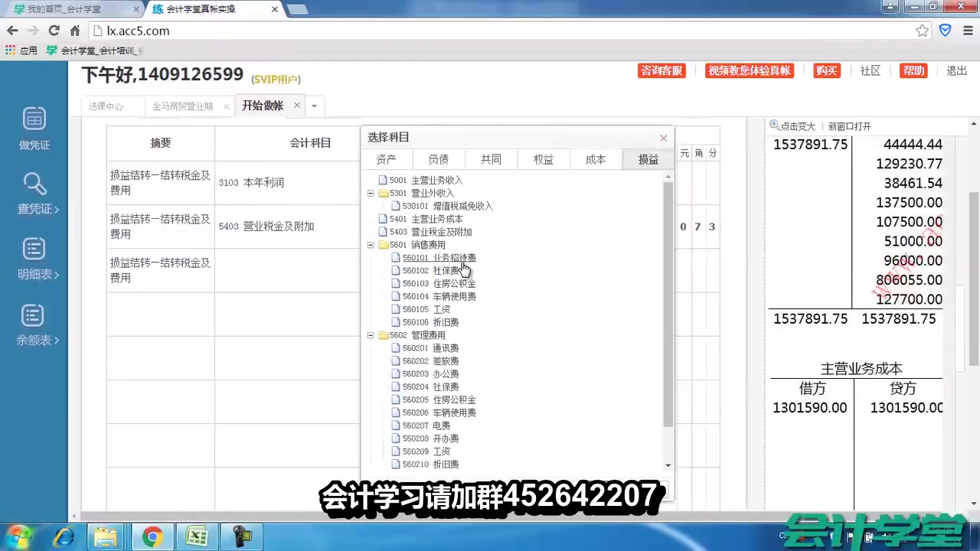980x551 pixels.
Task: Open the 选课中心 tab
Action: click(x=106, y=106)
